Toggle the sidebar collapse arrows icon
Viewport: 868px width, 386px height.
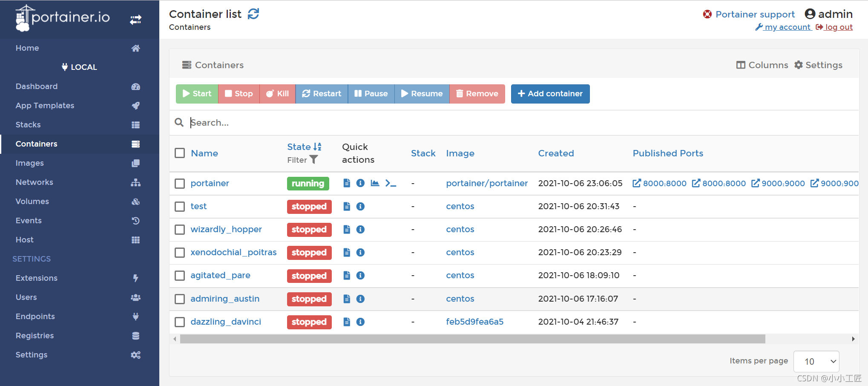tap(135, 20)
